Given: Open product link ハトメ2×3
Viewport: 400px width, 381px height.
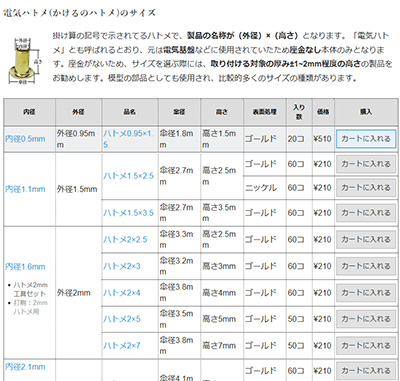Looking at the screenshot, I should coord(122,266).
